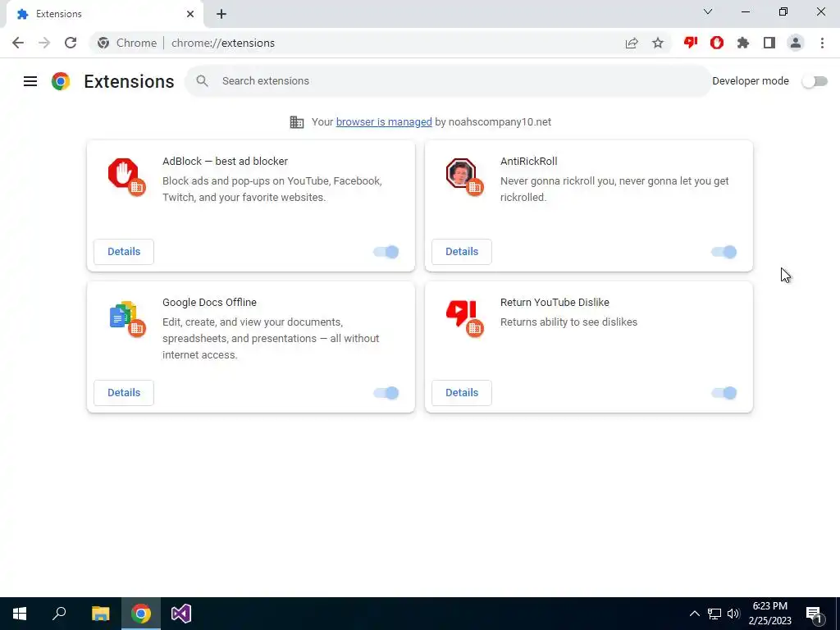The width and height of the screenshot is (840, 630).
Task: Click the Return YouTube Dislike card icon
Action: tap(461, 313)
